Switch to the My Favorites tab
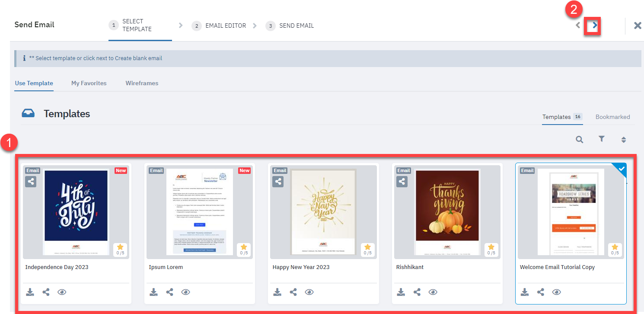The height and width of the screenshot is (314, 644). pyautogui.click(x=89, y=83)
